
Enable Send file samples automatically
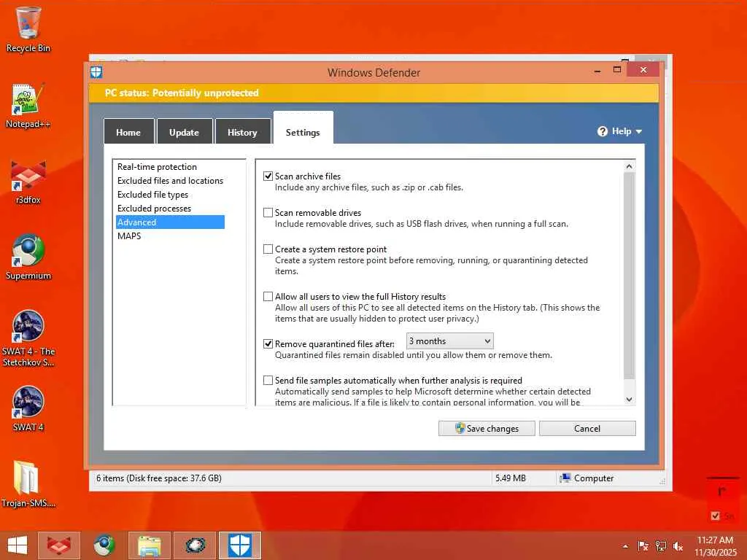tap(268, 381)
